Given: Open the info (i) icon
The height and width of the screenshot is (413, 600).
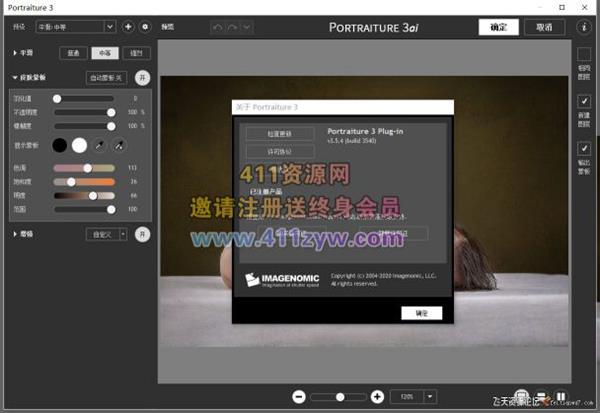Looking at the screenshot, I should click(584, 27).
